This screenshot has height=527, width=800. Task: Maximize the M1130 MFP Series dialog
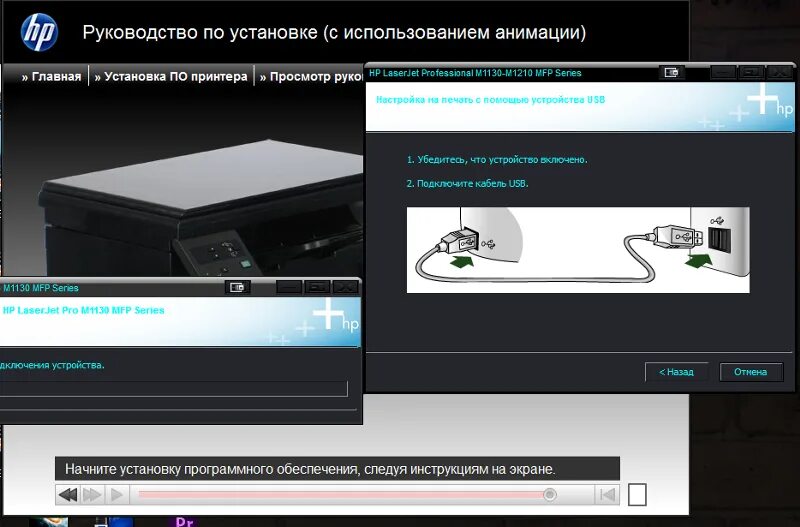coord(317,287)
